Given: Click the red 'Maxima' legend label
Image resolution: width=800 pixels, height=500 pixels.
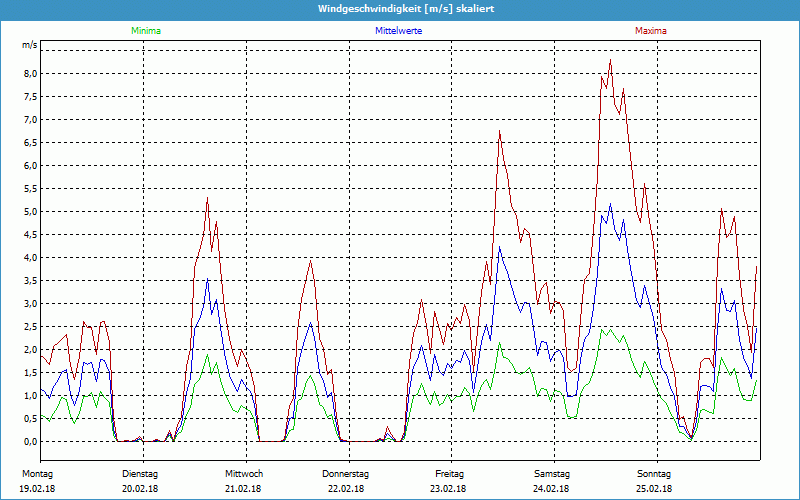Looking at the screenshot, I should point(651,31).
